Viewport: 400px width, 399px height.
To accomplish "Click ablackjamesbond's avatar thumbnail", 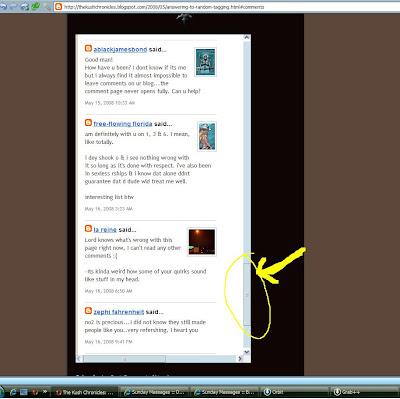I will click(205, 62).
